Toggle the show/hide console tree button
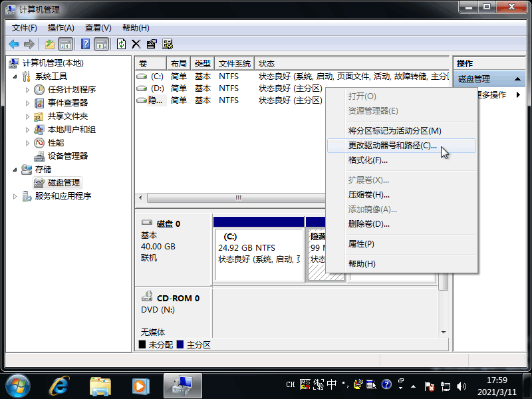The image size is (532, 399). (x=66, y=44)
